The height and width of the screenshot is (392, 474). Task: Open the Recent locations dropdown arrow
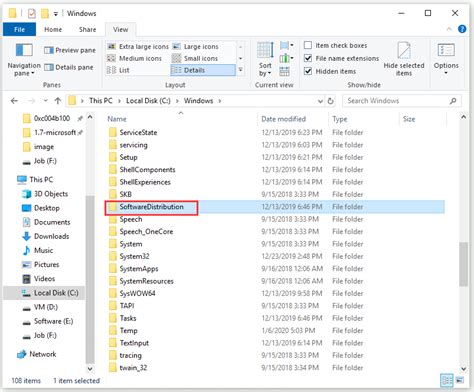pos(46,101)
